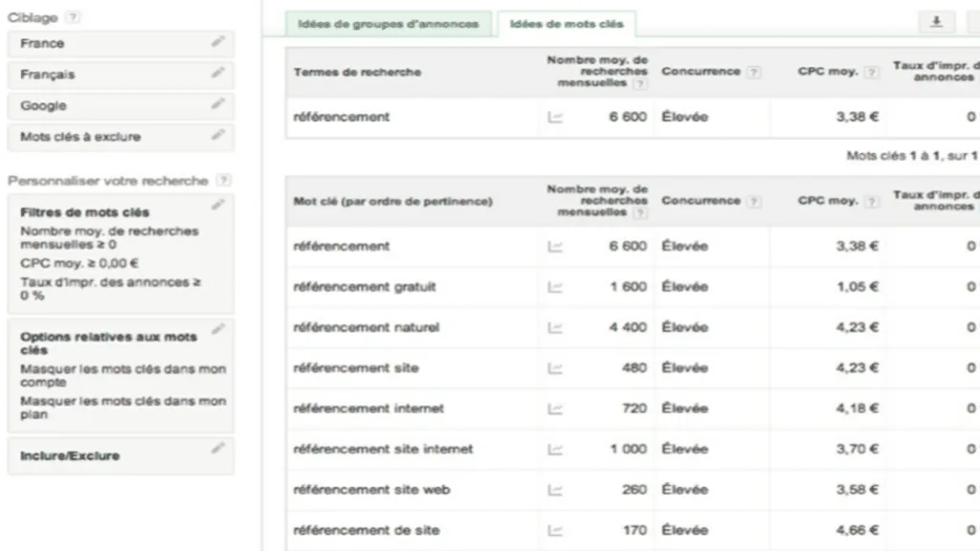Click keyword référencement gratuit
Viewport: 980px width, 551px height.
pos(365,287)
